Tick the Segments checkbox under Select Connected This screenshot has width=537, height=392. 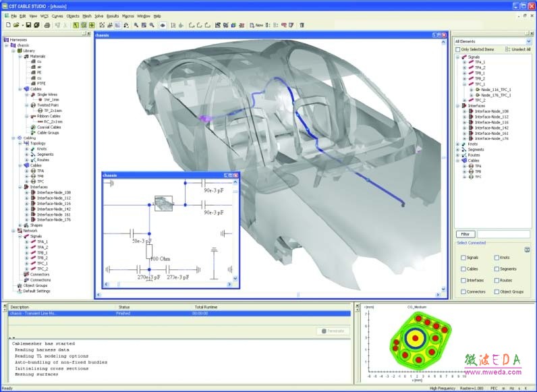pos(497,269)
